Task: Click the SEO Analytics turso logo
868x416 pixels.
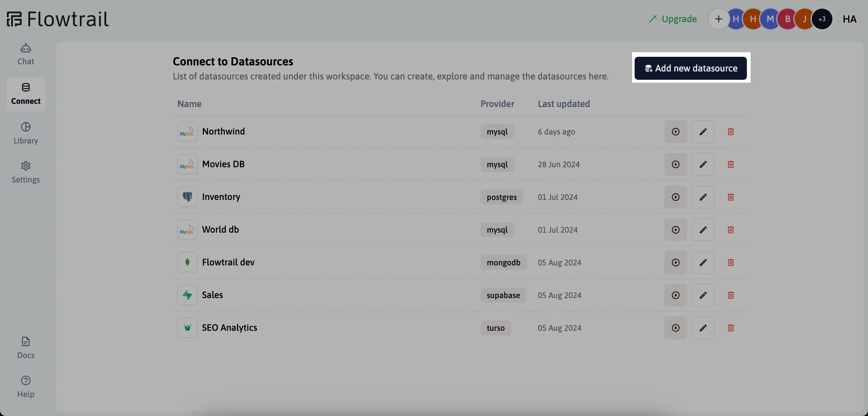Action: 187,328
